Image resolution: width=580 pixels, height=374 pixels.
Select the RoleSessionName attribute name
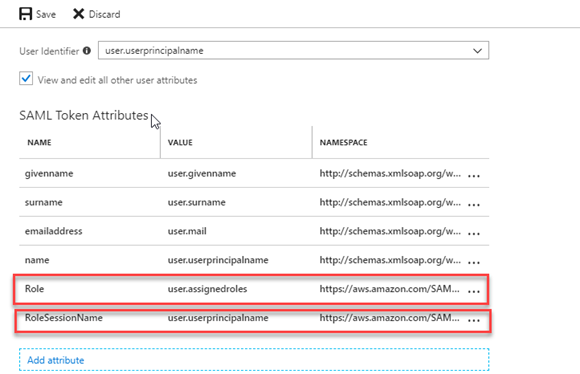(x=64, y=318)
